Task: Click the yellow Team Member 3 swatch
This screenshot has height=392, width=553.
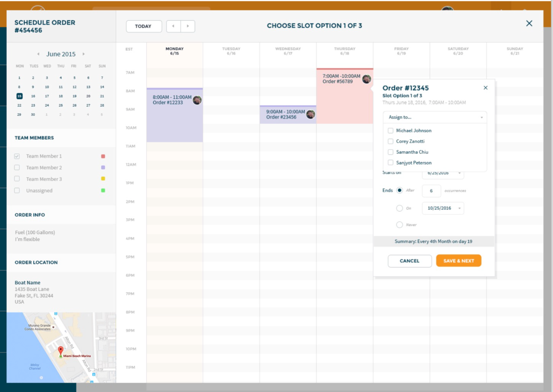Action: click(x=103, y=179)
